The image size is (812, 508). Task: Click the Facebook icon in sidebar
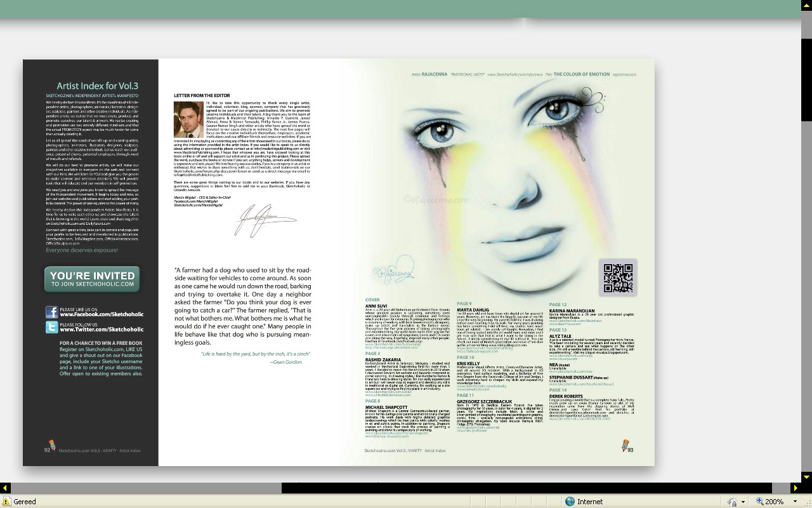coord(52,312)
